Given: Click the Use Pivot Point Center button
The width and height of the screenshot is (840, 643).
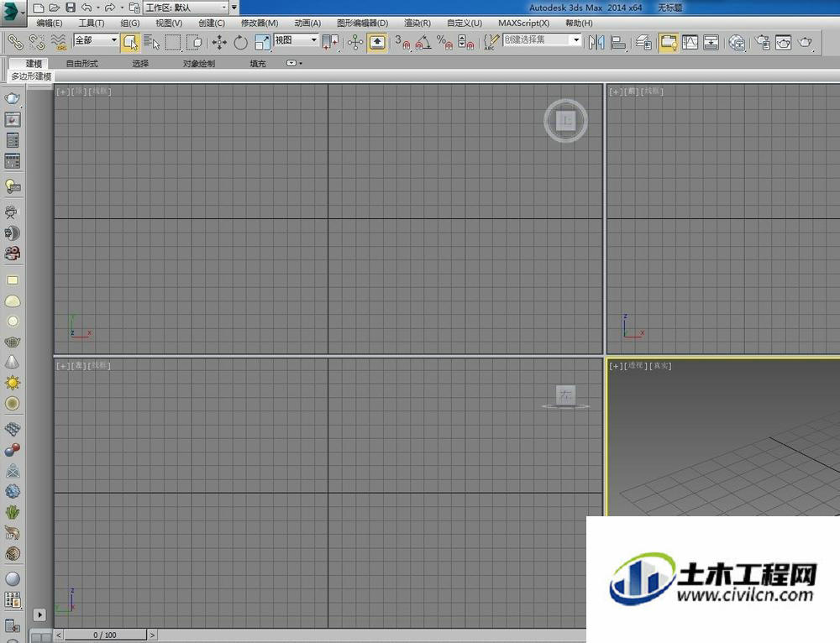Looking at the screenshot, I should coord(330,42).
